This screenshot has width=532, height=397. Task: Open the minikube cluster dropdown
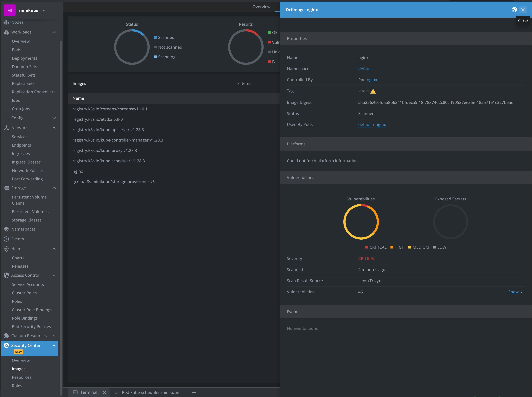click(x=44, y=10)
